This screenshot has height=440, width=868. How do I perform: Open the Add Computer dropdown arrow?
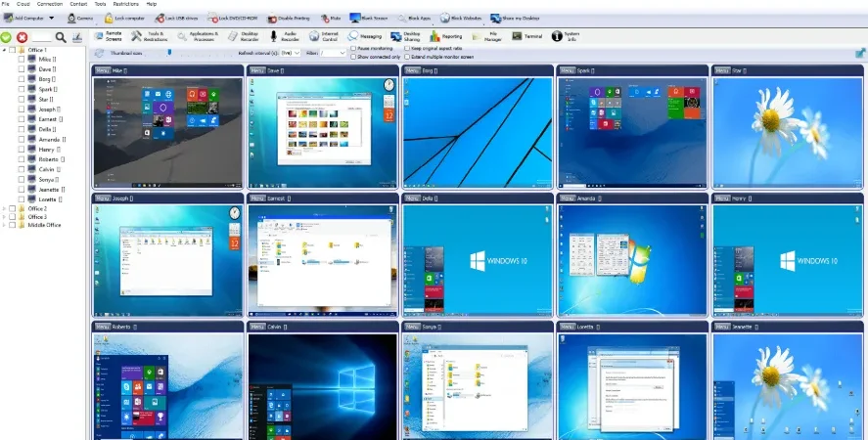point(52,19)
